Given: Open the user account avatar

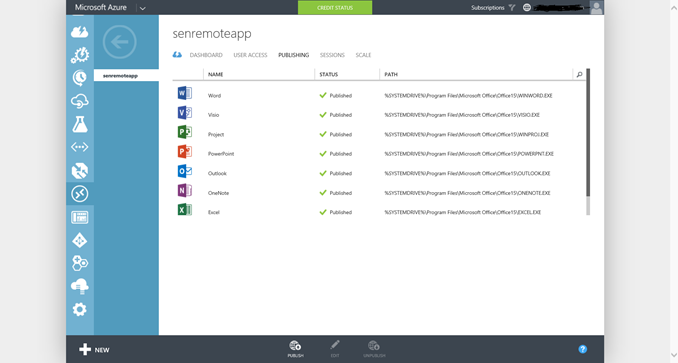Looking at the screenshot, I should coord(597,7).
